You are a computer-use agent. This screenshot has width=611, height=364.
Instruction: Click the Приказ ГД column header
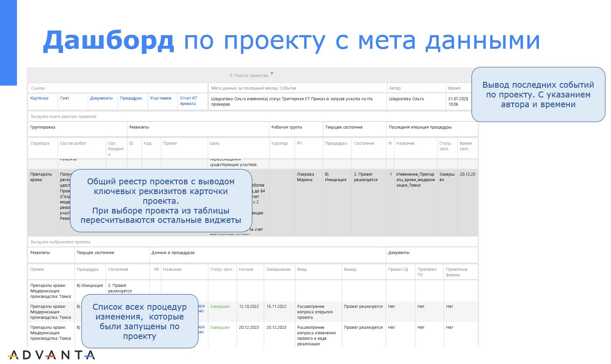(398, 270)
